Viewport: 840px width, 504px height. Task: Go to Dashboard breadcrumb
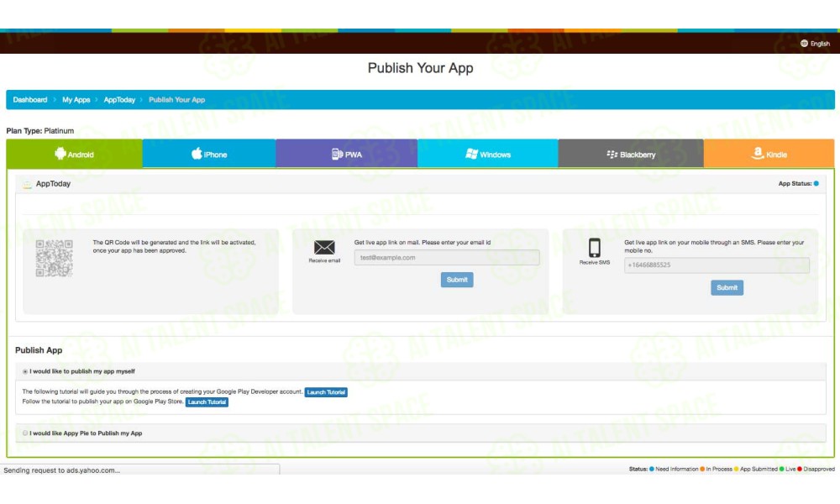pyautogui.click(x=30, y=100)
